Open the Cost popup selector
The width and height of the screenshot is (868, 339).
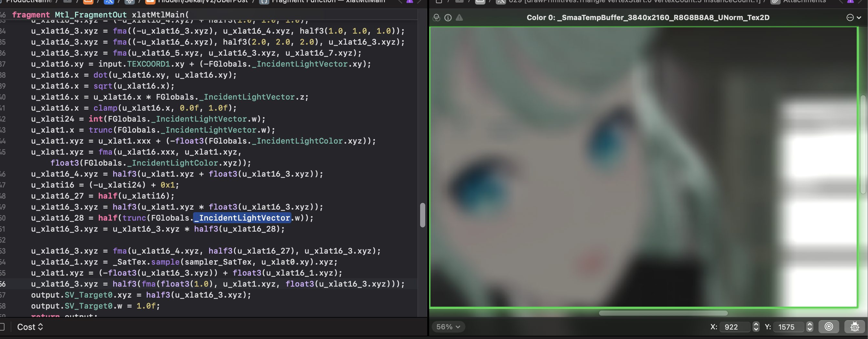click(x=30, y=327)
